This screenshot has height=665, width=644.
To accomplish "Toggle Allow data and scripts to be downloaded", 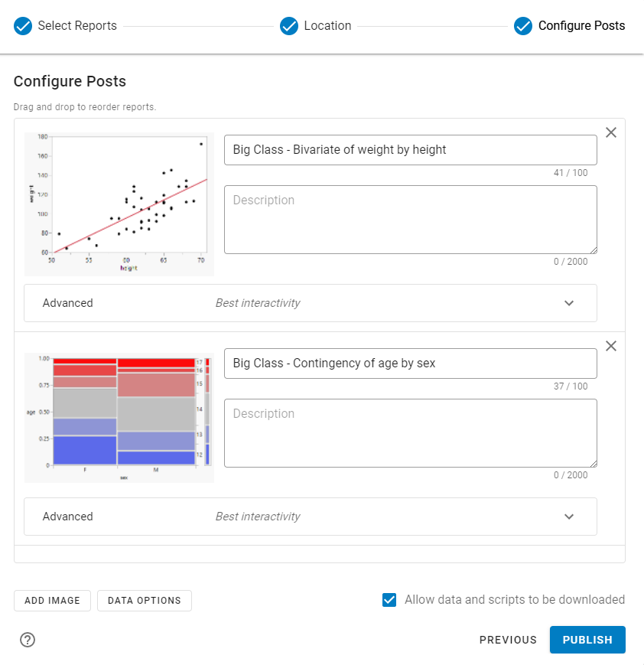I will (x=389, y=600).
